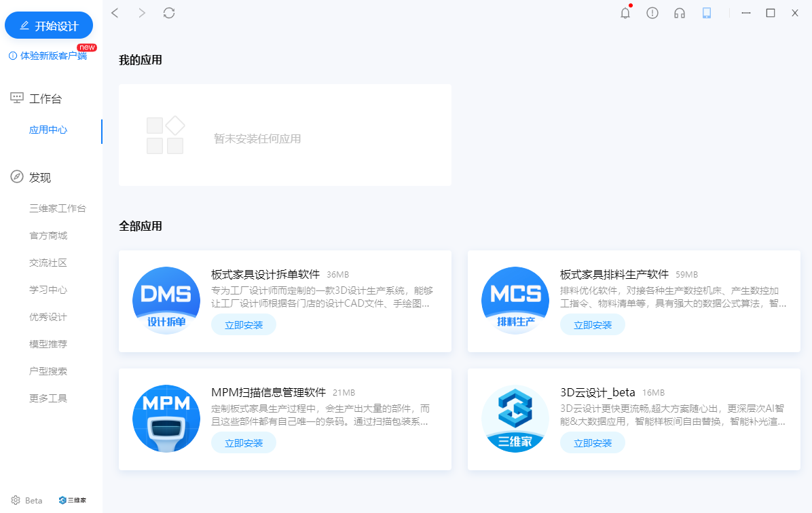Viewport: 812px width, 513px height.
Task: Click the 三维家 logo in the sidebar footer
Action: coord(73,500)
